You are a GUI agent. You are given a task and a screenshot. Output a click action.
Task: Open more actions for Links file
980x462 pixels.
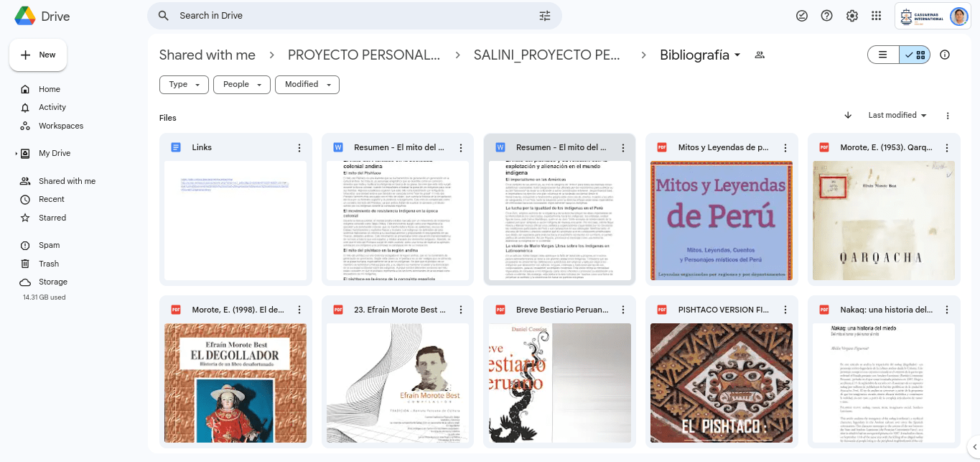pos(299,148)
